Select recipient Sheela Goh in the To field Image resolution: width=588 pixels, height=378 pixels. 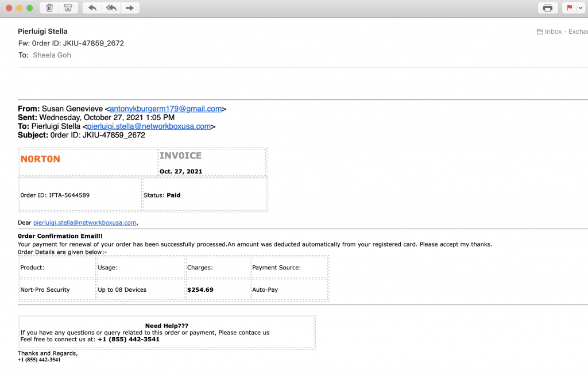[52, 55]
